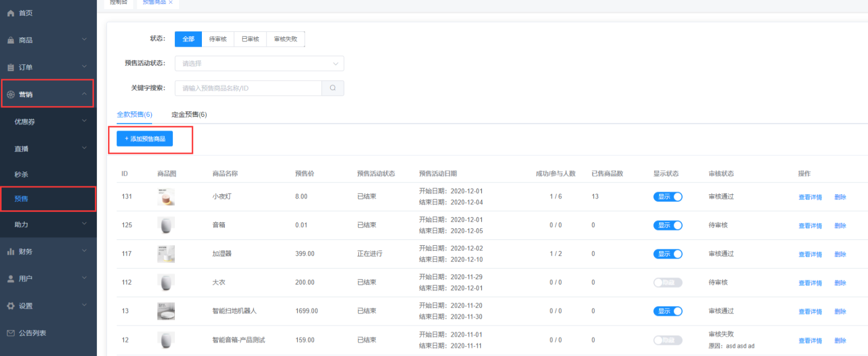The height and width of the screenshot is (356, 868).
Task: Click the order clipboard icon
Action: click(11, 67)
